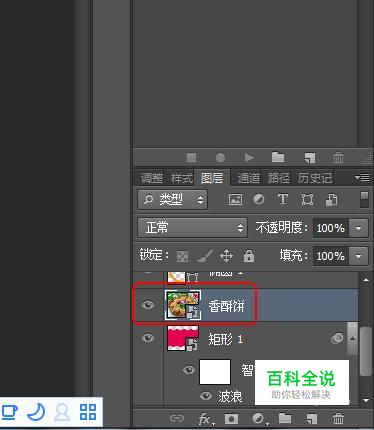Screen dimensions: 374x430
Task: Open the layers panel flyout menu
Action: point(362,177)
